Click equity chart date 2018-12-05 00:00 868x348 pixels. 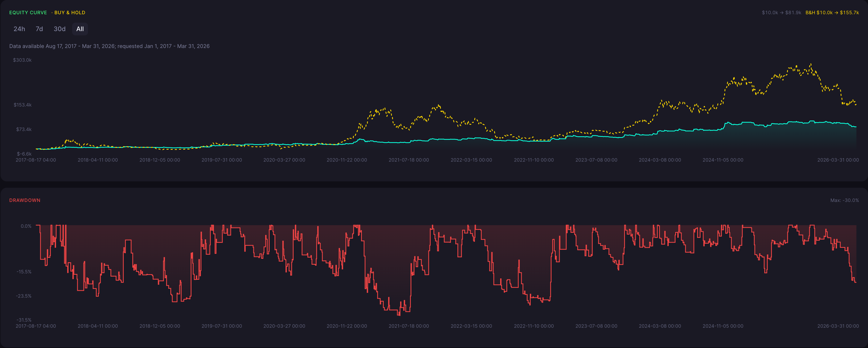pos(160,160)
